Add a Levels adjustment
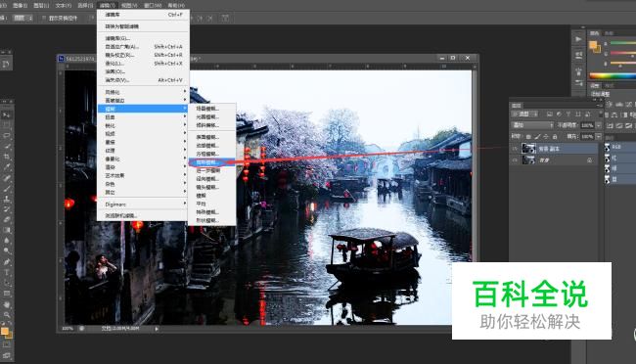This screenshot has width=636, height=364. click(x=619, y=105)
